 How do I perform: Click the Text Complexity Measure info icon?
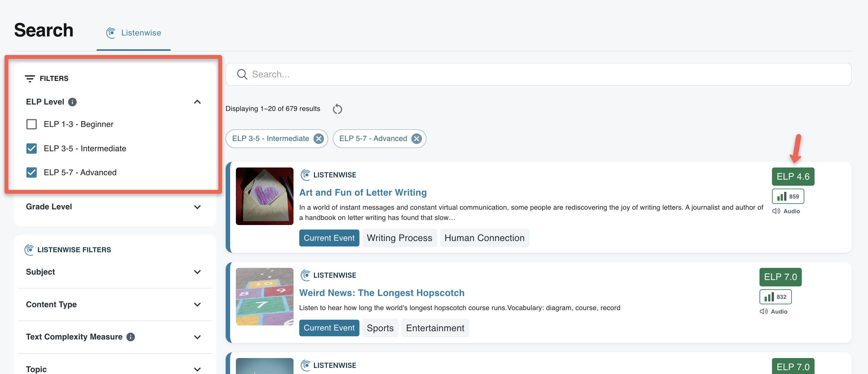(x=130, y=337)
